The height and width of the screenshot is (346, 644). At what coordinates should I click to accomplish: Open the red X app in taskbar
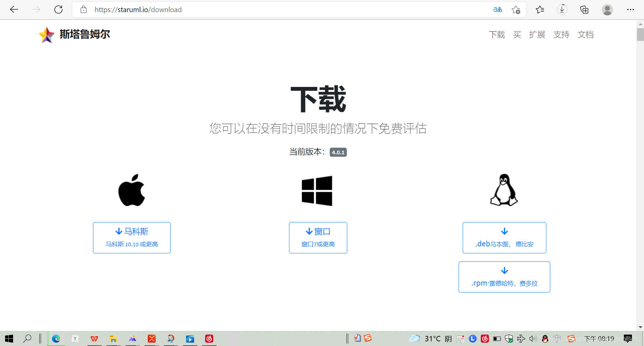click(152, 339)
